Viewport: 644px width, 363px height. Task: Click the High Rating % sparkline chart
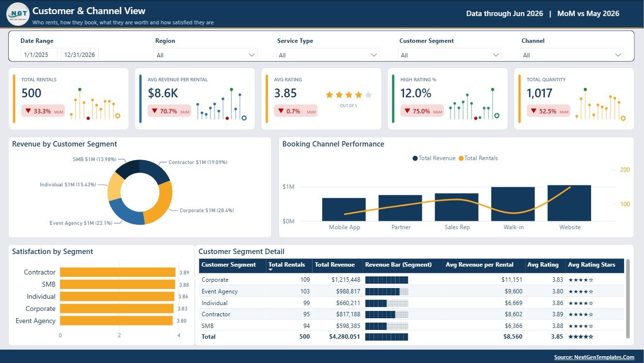[x=474, y=104]
